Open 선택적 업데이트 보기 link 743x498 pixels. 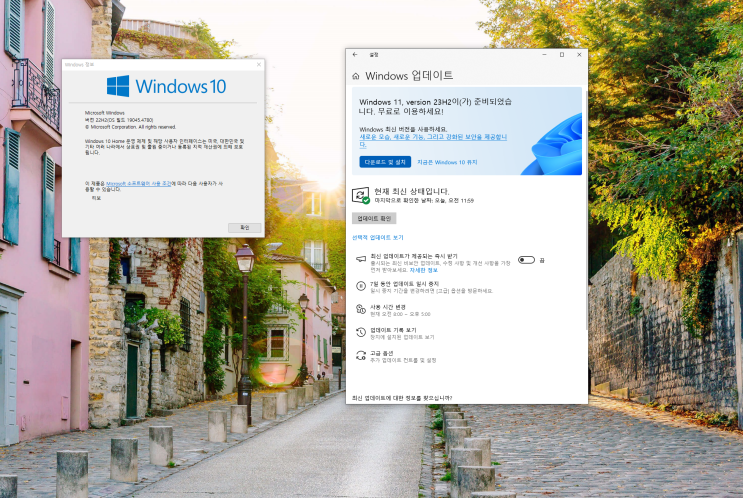[378, 237]
